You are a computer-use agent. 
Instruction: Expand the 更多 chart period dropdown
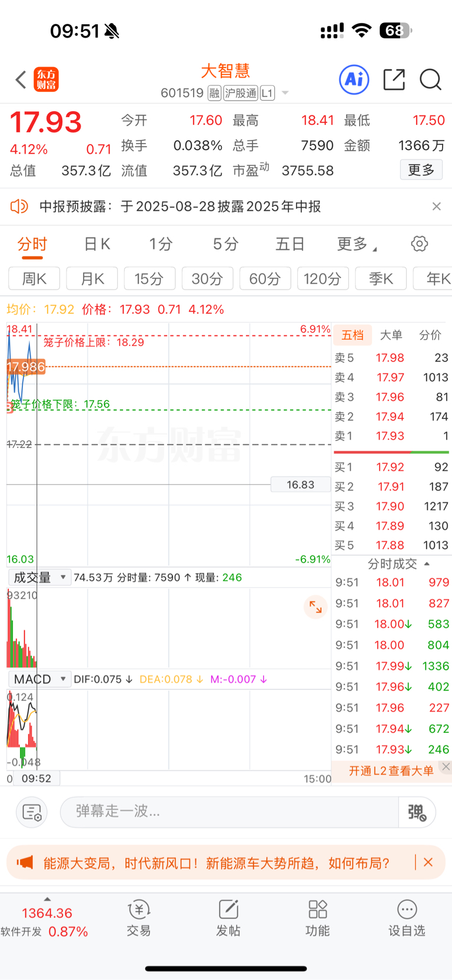tap(357, 244)
